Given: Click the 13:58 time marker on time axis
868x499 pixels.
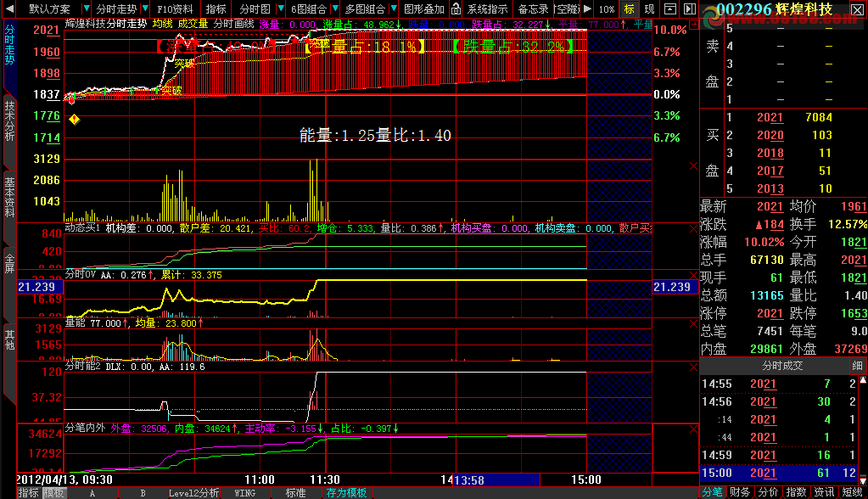Looking at the screenshot, I should pos(496,480).
